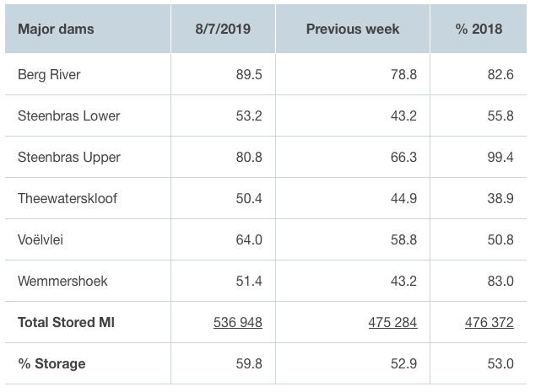Click the Major dams column header
The image size is (541, 392).
point(56,29)
